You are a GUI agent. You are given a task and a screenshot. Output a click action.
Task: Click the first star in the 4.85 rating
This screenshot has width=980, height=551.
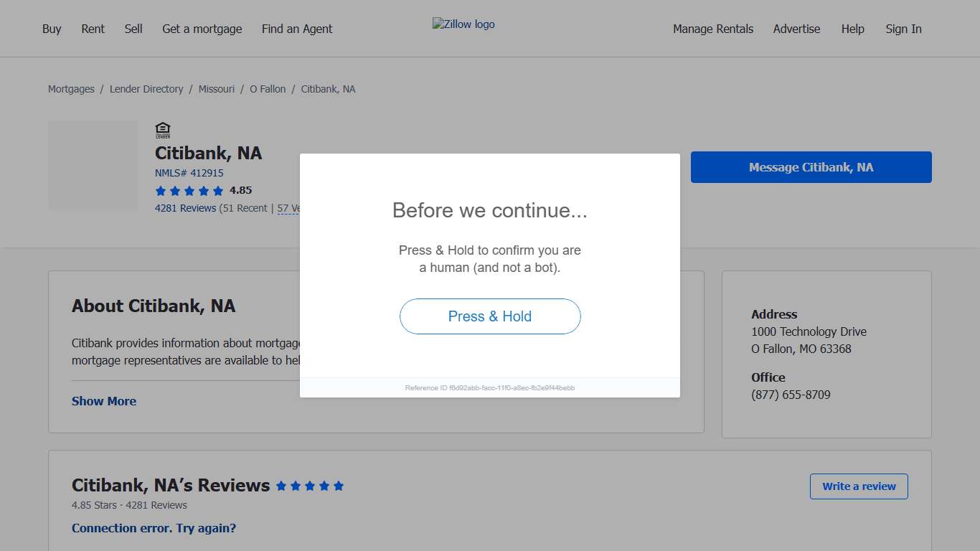point(160,191)
